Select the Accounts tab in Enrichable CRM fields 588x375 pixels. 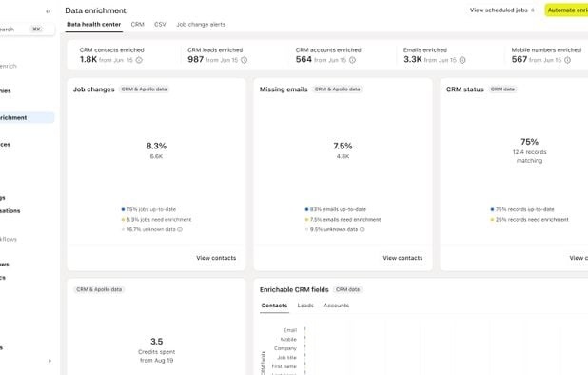pyautogui.click(x=337, y=306)
